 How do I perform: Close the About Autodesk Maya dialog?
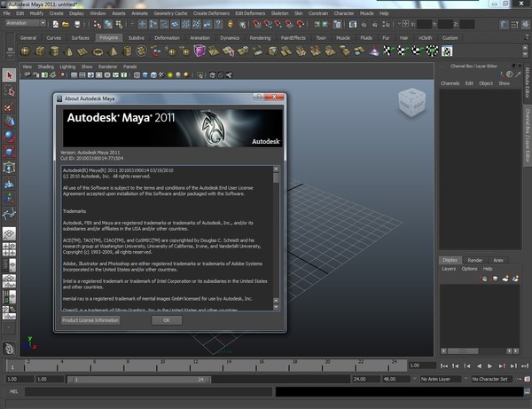coord(274,97)
